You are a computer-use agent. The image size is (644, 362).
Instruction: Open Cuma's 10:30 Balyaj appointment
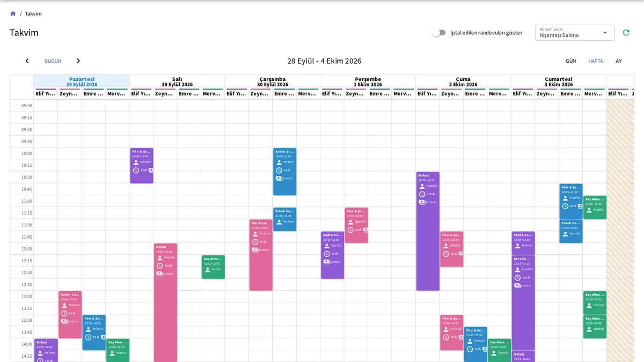428,232
